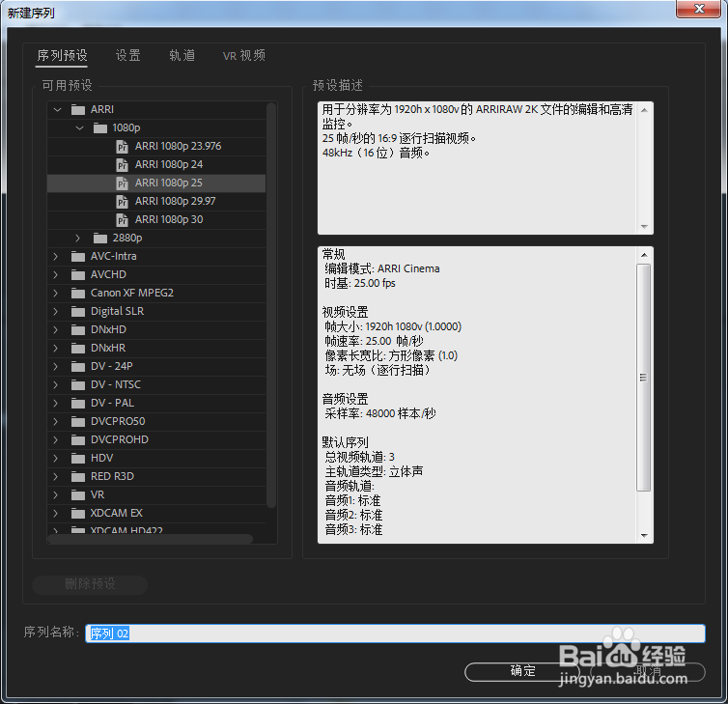Open the VR 视频 tab
Viewport: 728px width, 704px height.
coord(243,56)
